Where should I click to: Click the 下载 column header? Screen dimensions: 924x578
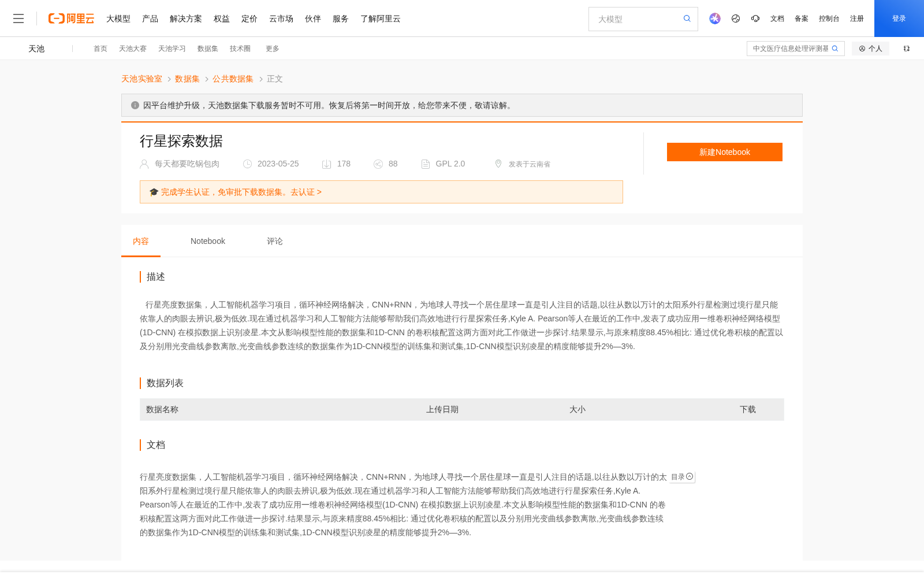pos(748,409)
